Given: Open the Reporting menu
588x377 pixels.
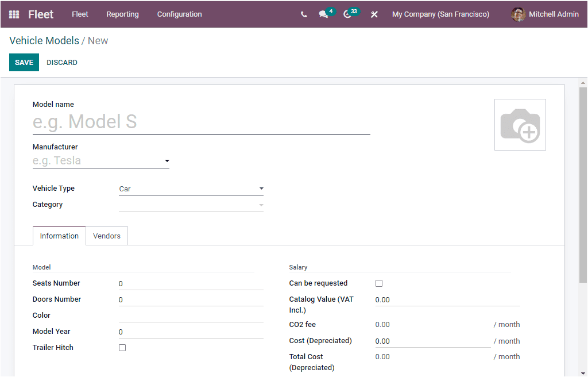Looking at the screenshot, I should pos(122,14).
